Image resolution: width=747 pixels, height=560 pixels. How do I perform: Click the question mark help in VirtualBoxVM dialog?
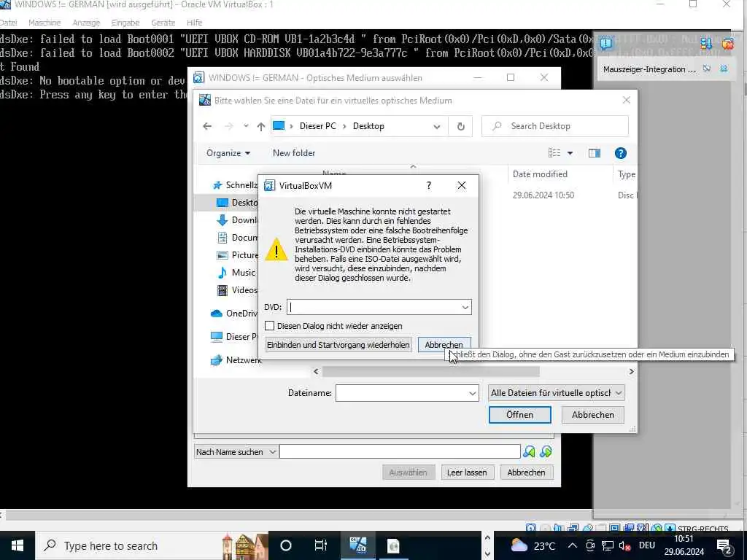point(429,185)
